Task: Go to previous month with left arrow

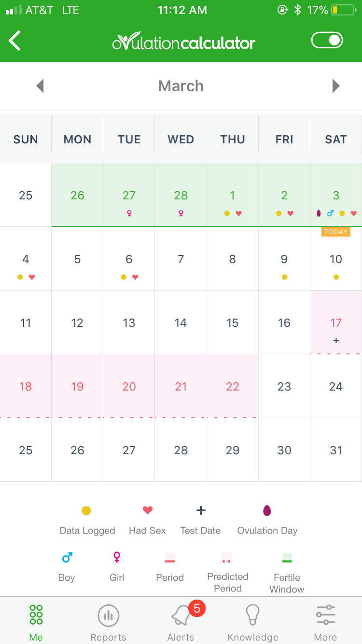Action: coord(40,86)
